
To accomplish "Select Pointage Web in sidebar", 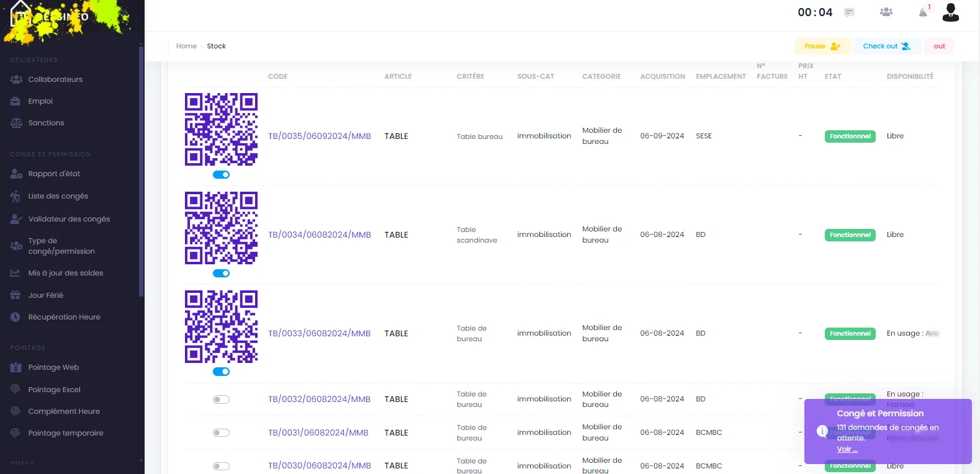I will click(x=53, y=367).
